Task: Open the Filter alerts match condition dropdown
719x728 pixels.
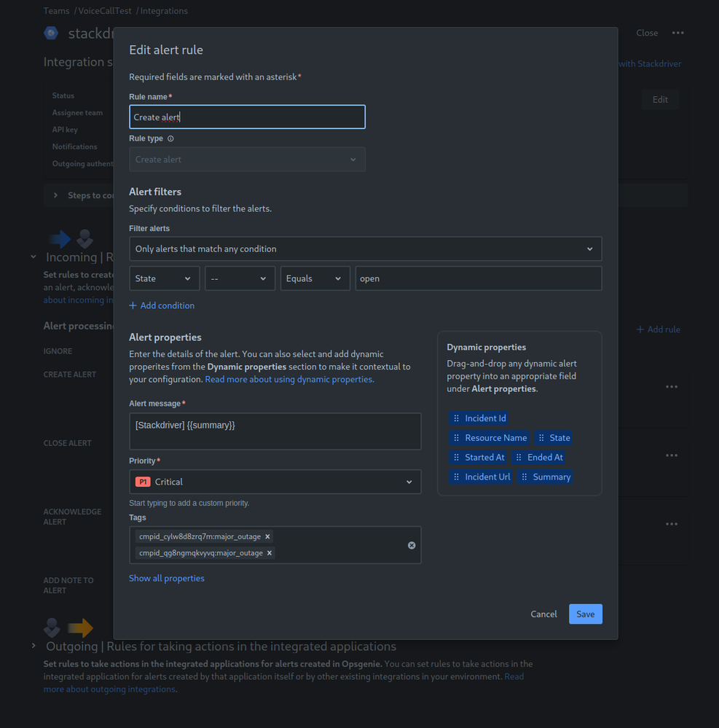Action: pos(365,248)
